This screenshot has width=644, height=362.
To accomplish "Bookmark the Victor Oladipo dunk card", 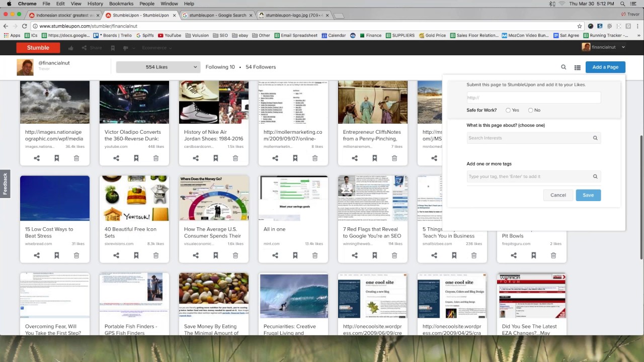I will (136, 158).
